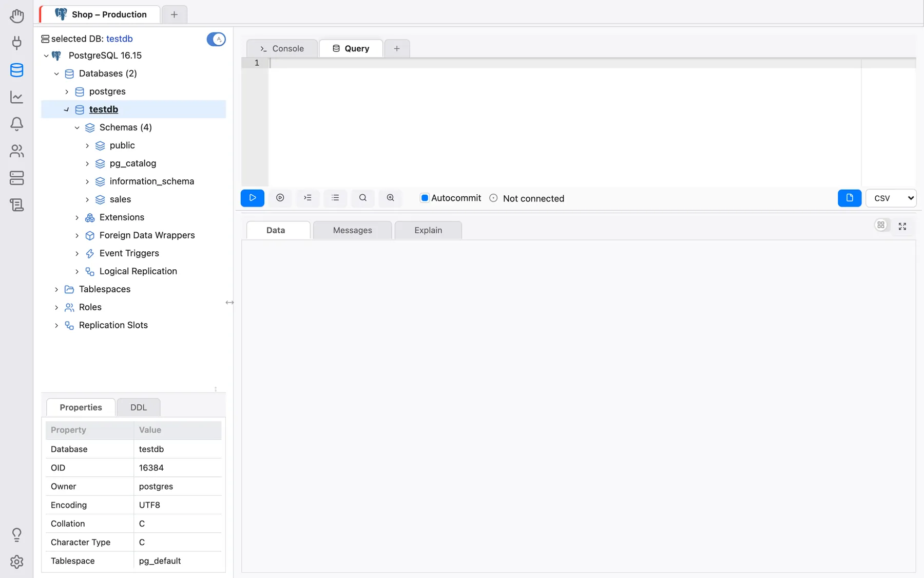Switch to the Messages tab
The image size is (924, 578).
pyautogui.click(x=352, y=230)
